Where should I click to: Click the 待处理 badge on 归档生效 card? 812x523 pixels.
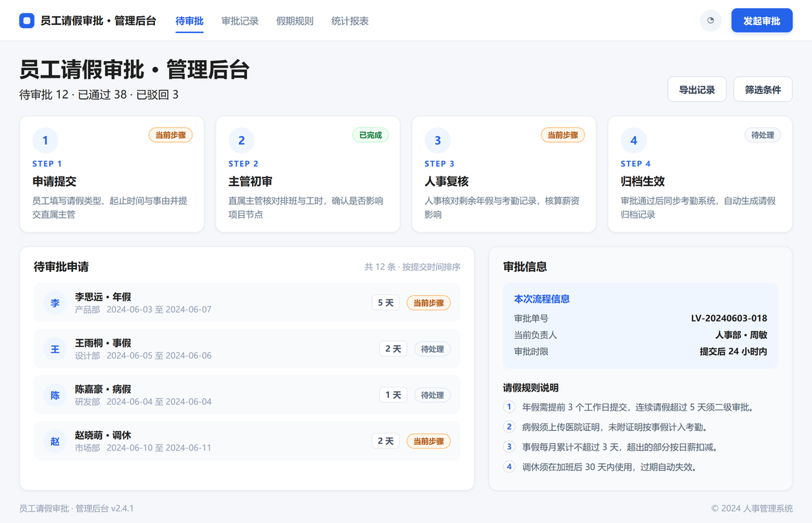coord(763,135)
